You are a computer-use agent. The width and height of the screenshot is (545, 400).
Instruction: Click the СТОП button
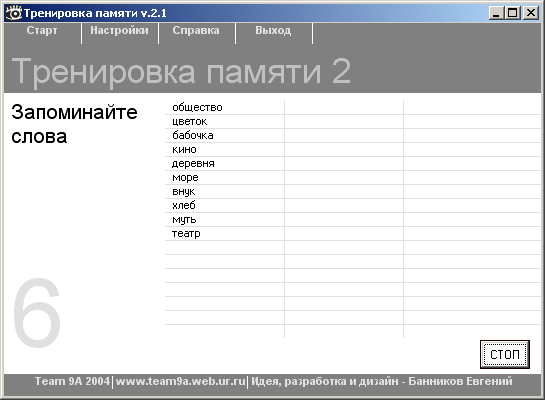505,354
